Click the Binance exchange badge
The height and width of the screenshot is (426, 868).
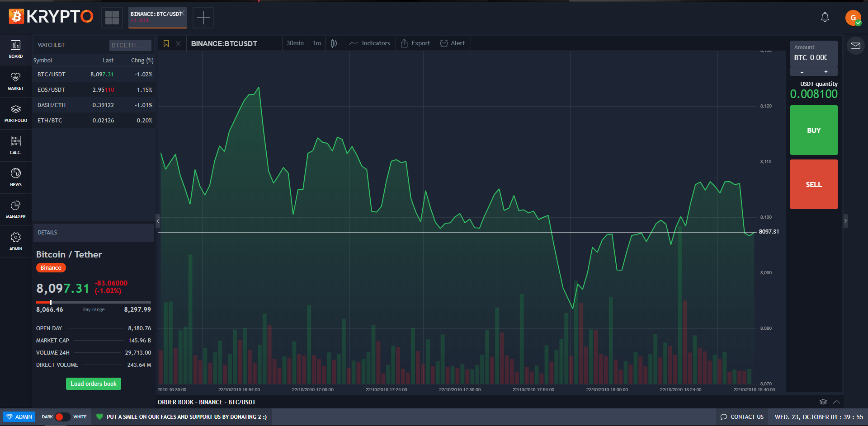click(x=51, y=268)
